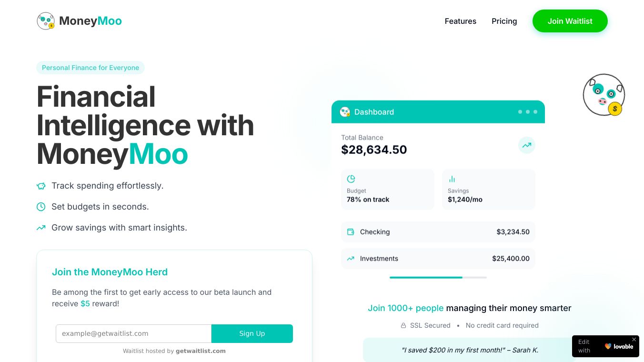
Task: Close the Edit with Lovable badge
Action: tap(634, 340)
